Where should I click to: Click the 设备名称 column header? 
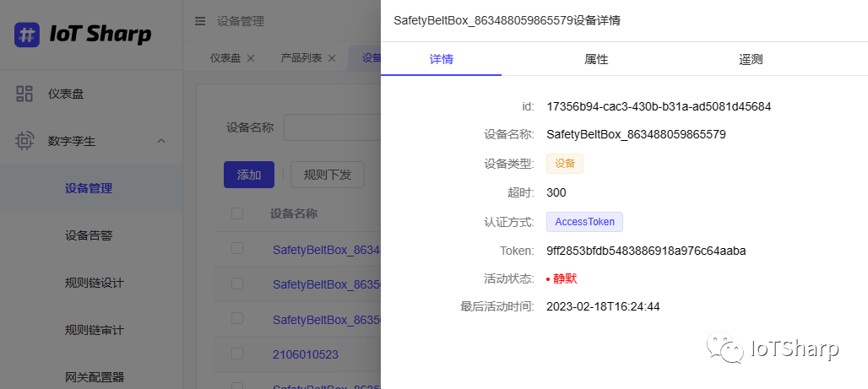click(294, 213)
